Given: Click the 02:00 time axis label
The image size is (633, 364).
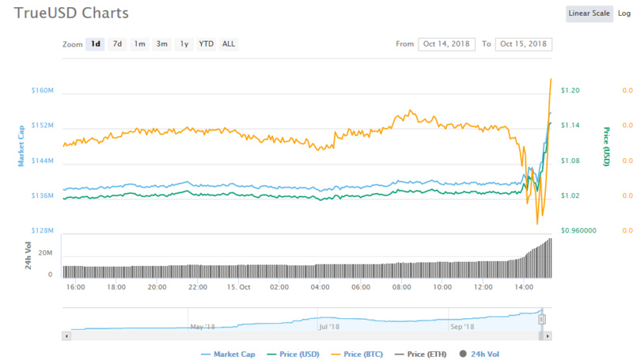Looking at the screenshot, I should tap(279, 287).
